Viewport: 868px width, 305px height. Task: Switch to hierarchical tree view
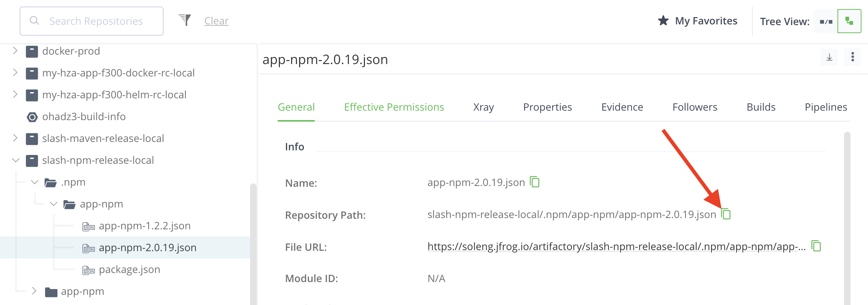click(x=849, y=21)
